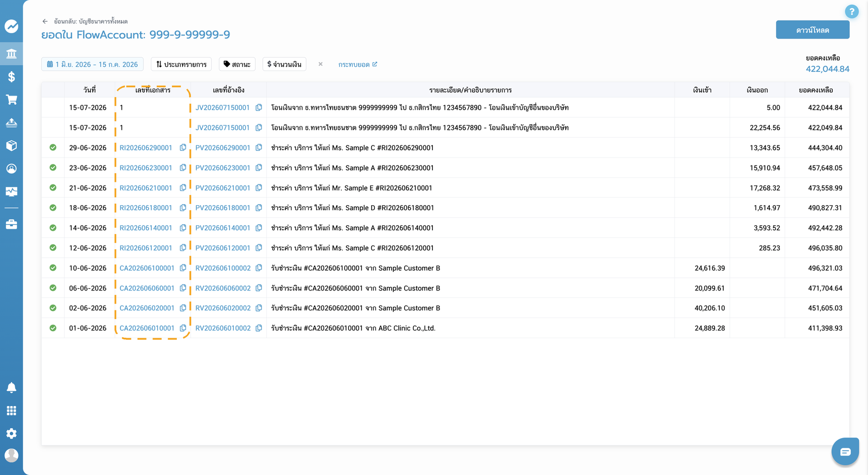Open the user profile avatar icon
Viewport: 868px width, 475px height.
click(11, 455)
